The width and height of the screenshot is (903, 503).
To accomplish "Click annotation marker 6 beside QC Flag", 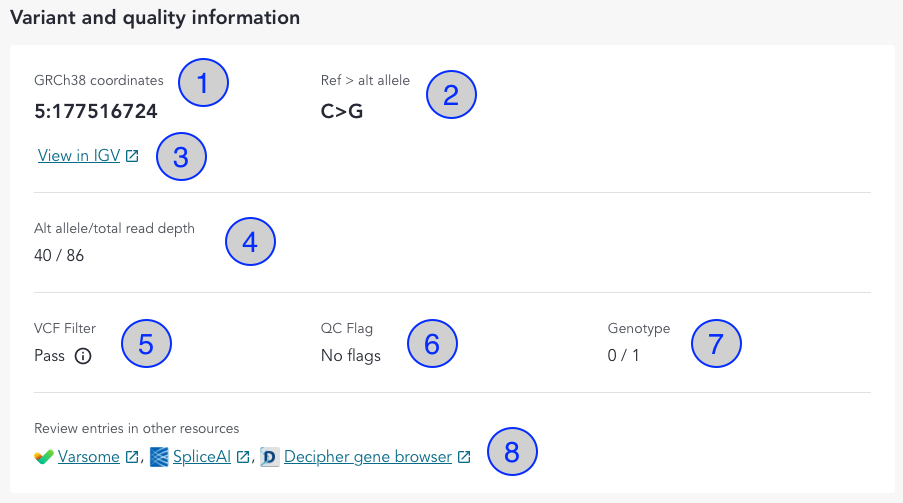I will (x=432, y=343).
